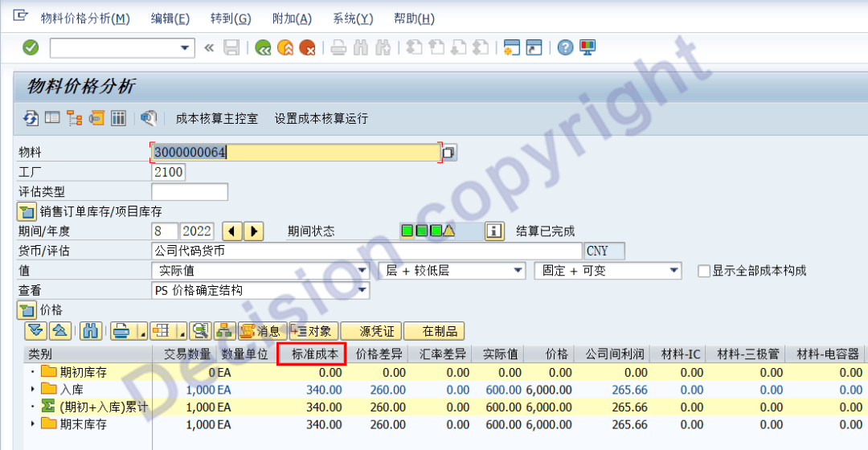Click the green Back arrow icon
Screen dimensions: 868x450
263,48
